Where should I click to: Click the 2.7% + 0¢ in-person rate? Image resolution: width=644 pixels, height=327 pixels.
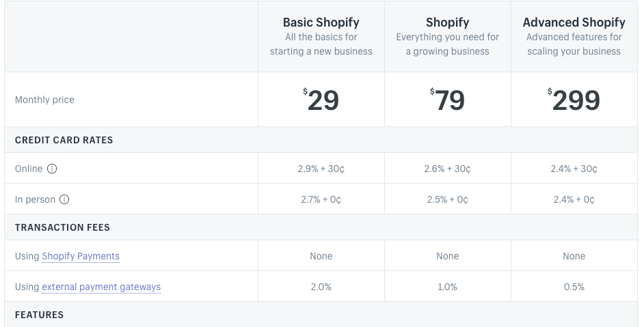[x=321, y=199]
